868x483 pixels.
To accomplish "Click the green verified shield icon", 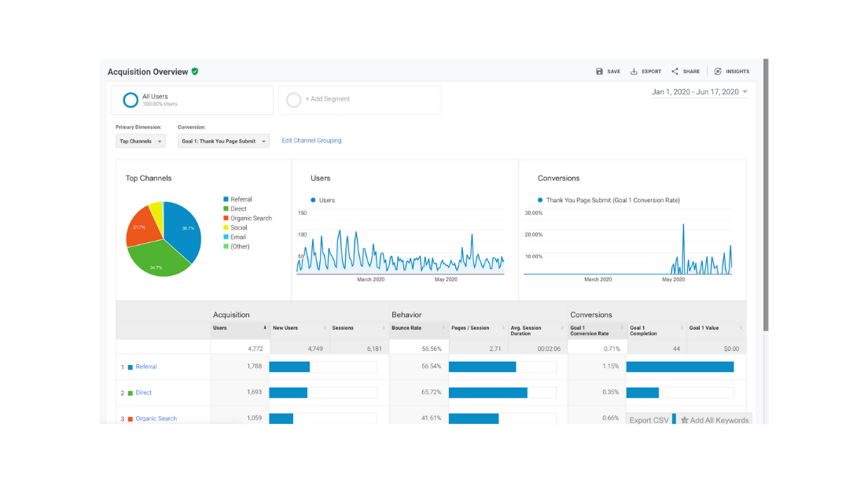I will tap(195, 72).
